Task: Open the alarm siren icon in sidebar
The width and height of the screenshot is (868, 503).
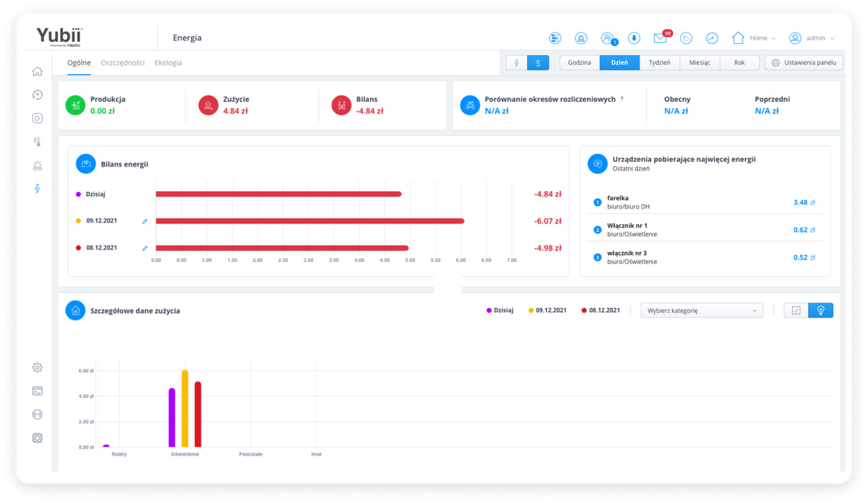Action: click(37, 165)
